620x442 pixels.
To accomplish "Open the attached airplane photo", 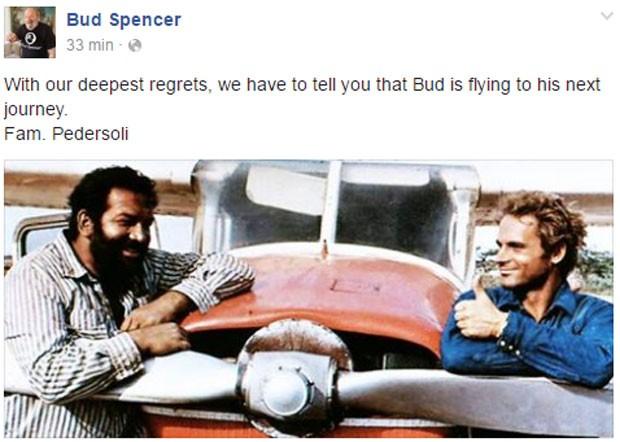I will click(308, 299).
